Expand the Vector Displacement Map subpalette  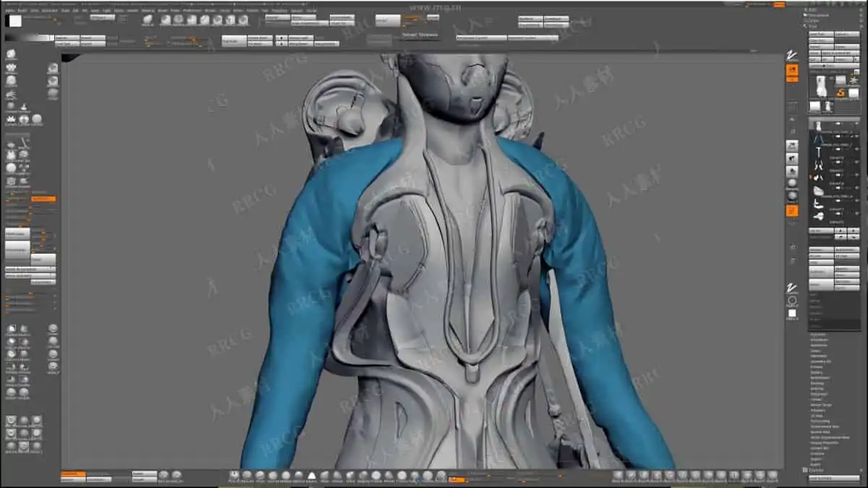coord(830,437)
